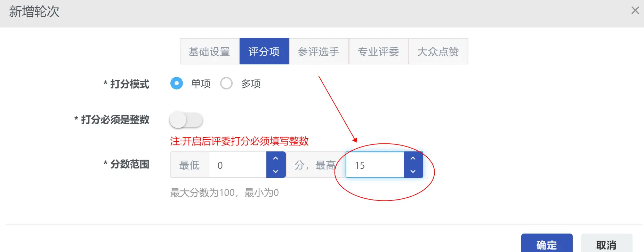Click the 单项 label text
The width and height of the screenshot is (644, 252).
201,84
